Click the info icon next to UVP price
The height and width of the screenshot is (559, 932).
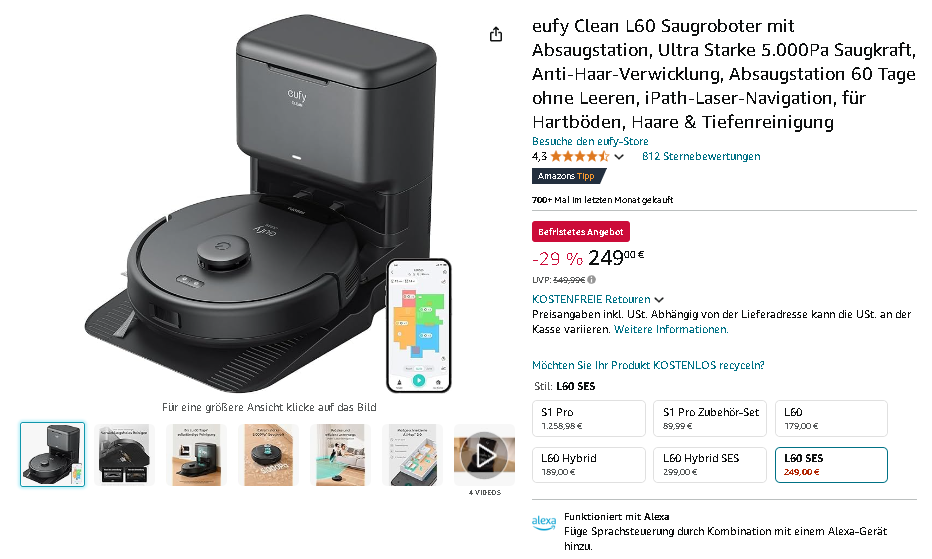pos(591,280)
